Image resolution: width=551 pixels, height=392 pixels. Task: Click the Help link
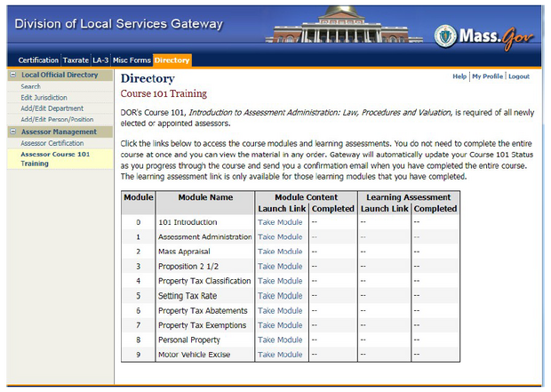[459, 76]
